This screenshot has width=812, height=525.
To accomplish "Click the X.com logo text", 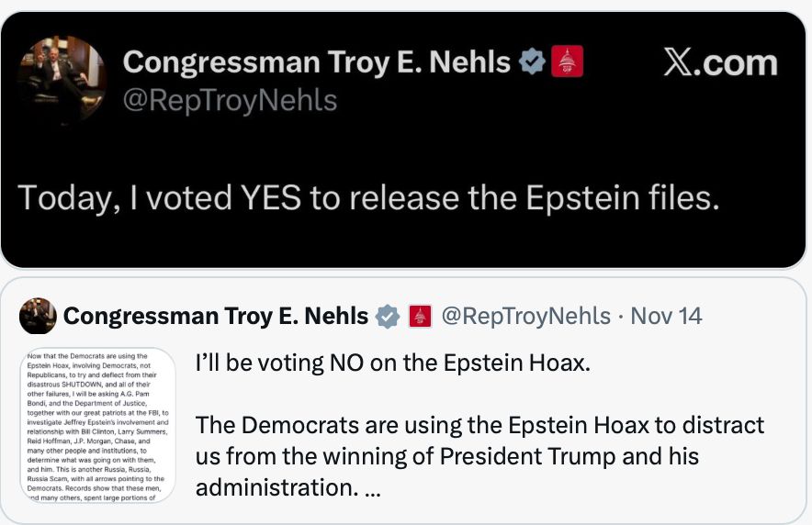I will coord(719,62).
